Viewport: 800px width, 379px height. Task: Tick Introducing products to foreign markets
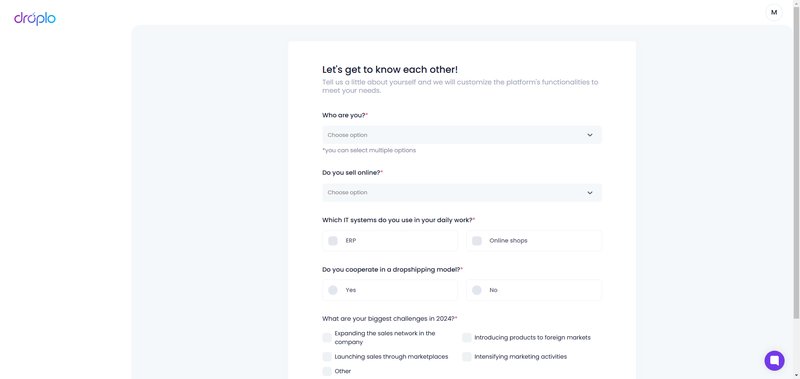click(466, 338)
